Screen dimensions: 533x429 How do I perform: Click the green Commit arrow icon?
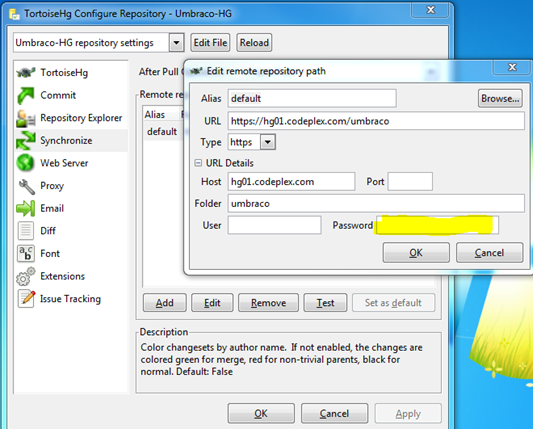(26, 95)
